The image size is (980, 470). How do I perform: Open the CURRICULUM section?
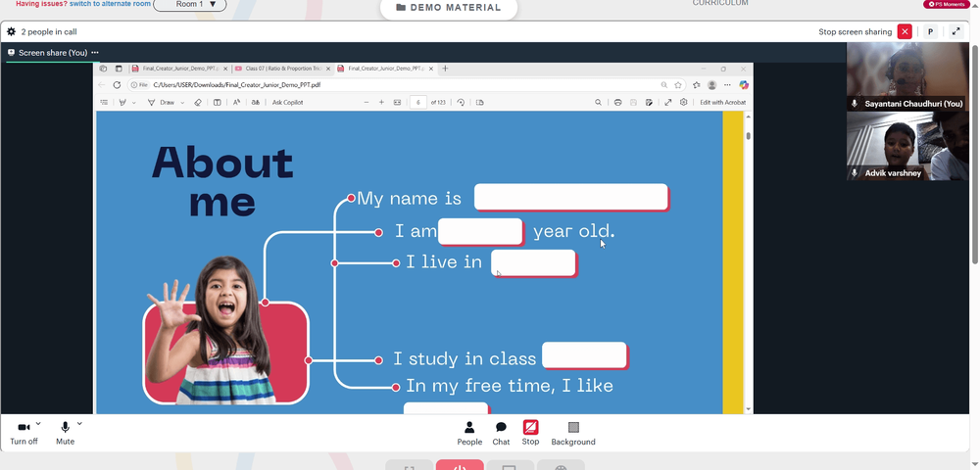pos(720,3)
